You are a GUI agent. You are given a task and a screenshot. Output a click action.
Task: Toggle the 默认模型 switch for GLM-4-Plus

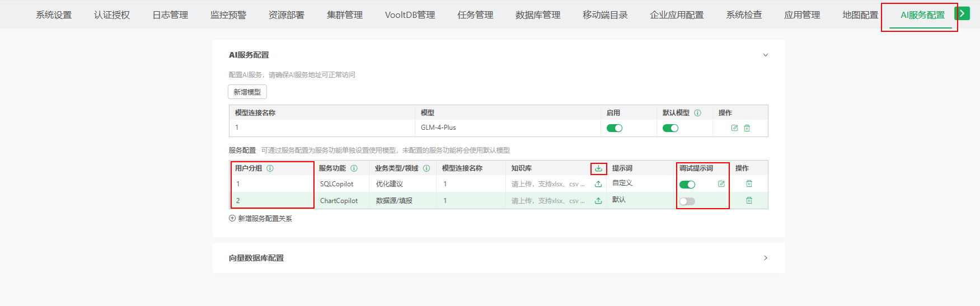coord(670,128)
